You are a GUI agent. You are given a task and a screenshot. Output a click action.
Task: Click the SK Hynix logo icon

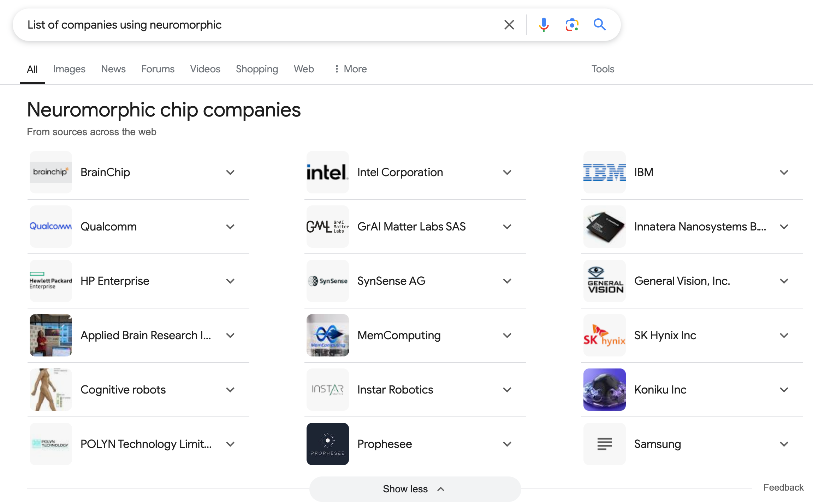click(604, 335)
